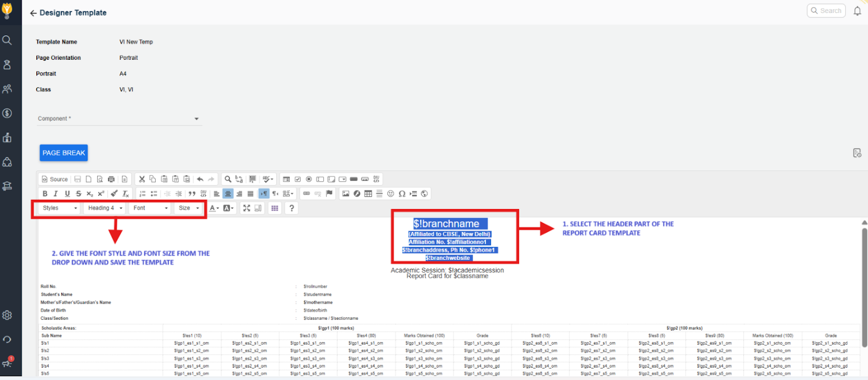Viewport: 868px width, 380px height.
Task: Click the Print icon in the editor toolbar
Action: point(111,179)
